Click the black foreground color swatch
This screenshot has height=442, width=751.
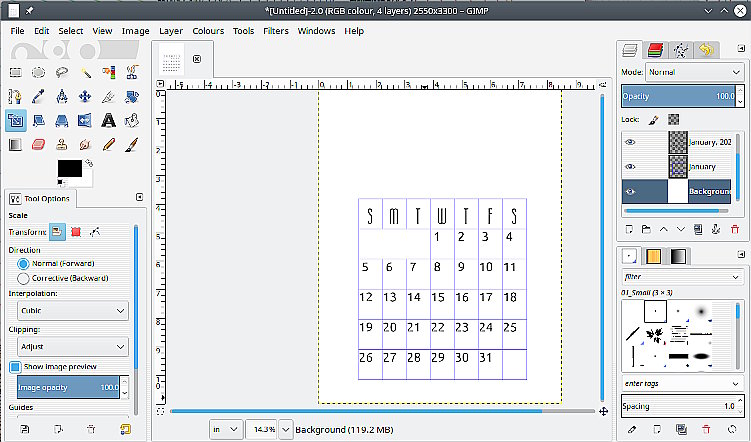tap(68, 168)
